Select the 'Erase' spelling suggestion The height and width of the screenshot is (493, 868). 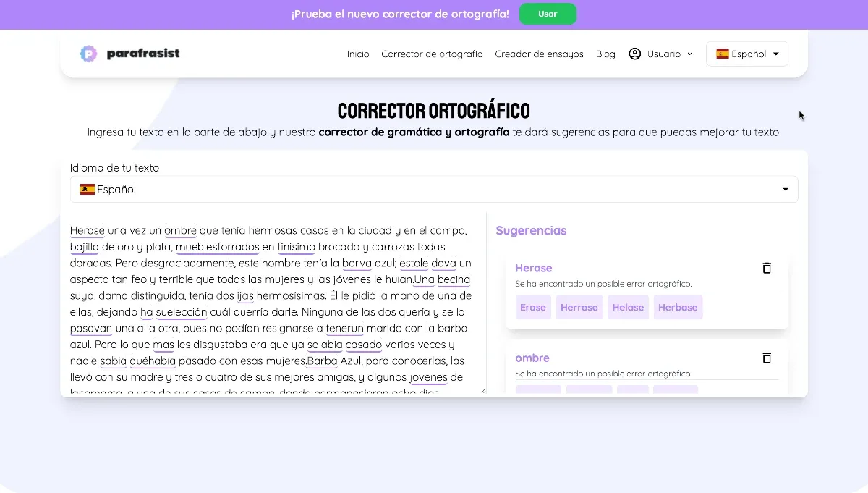pos(533,307)
